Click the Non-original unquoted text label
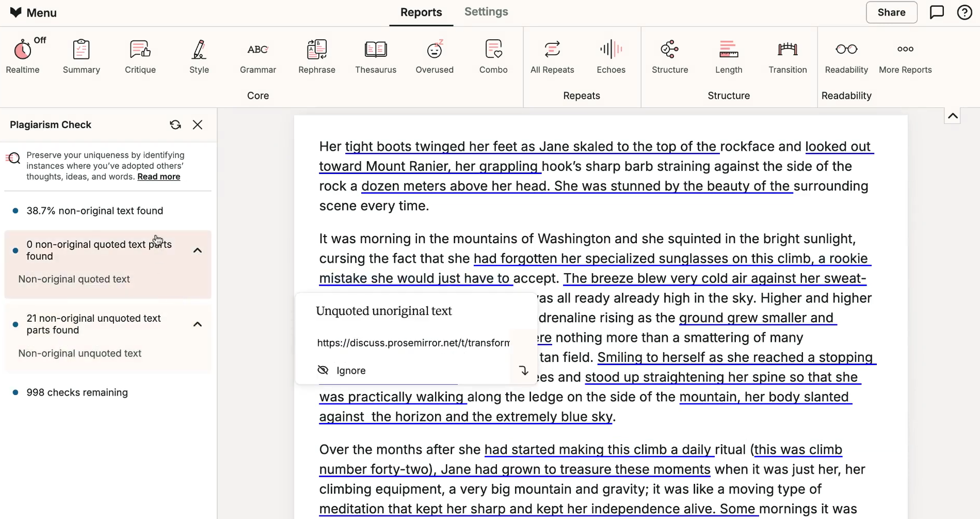The image size is (980, 519). pos(80,354)
